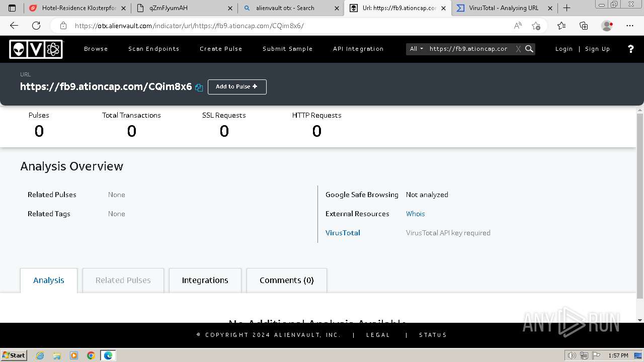Open the Browse menu
The width and height of the screenshot is (644, 362).
point(96,49)
